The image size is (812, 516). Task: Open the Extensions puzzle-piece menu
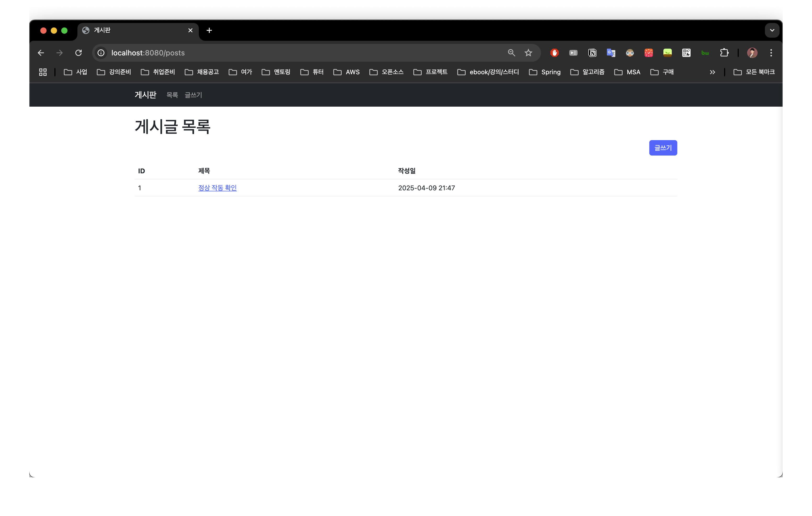pos(724,53)
